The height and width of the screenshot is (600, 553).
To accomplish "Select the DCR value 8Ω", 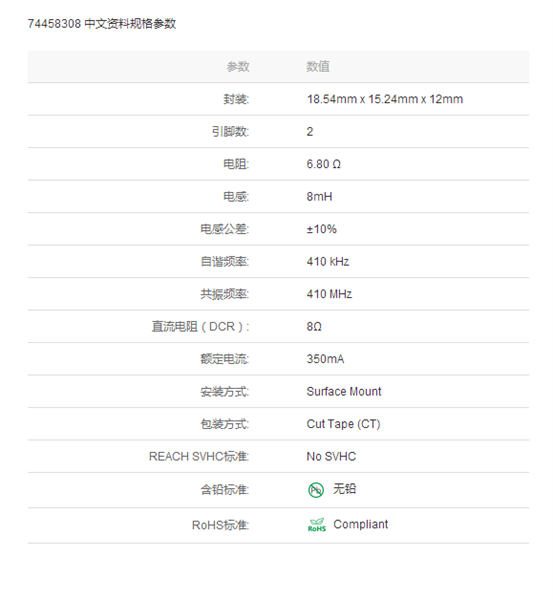I will coord(314,326).
